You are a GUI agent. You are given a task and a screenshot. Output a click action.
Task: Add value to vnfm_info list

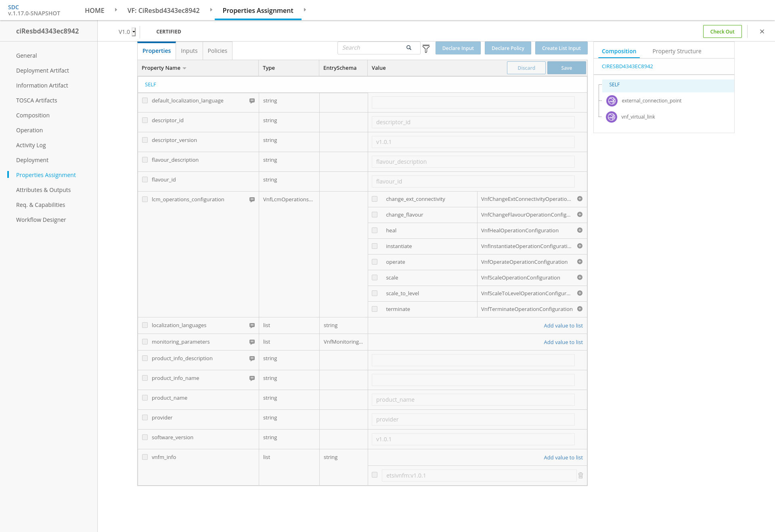(563, 458)
